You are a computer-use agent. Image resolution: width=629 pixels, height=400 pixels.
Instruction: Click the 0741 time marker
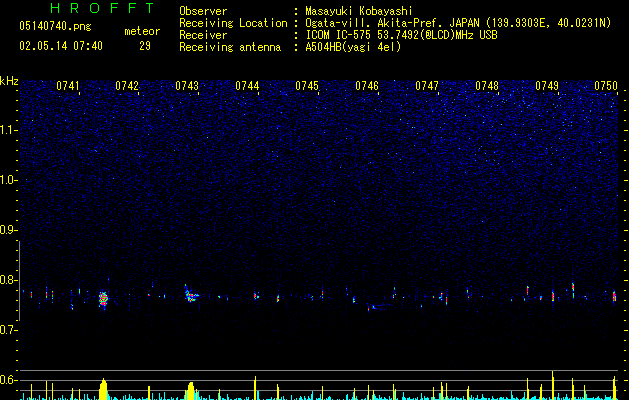click(67, 86)
